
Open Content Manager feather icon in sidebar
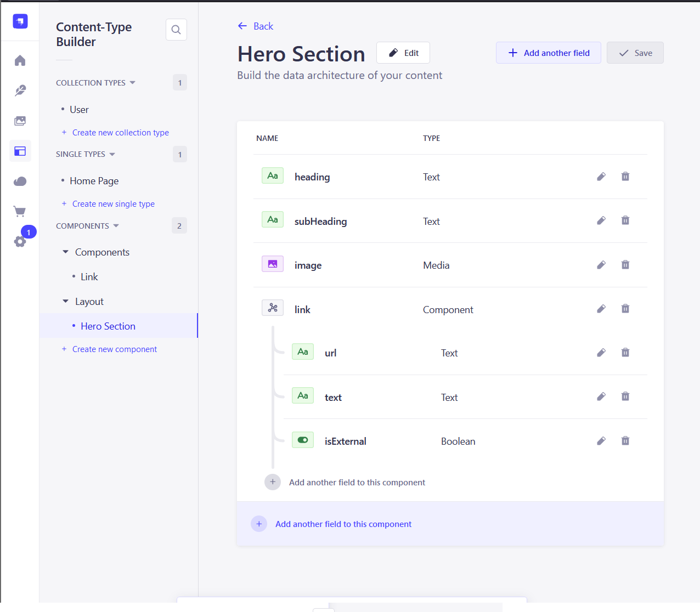tap(20, 90)
